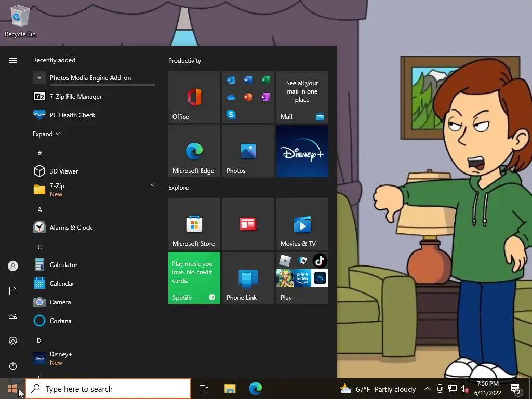Open Excel in the Office apps tile
This screenshot has width=532, height=399.
tap(265, 79)
